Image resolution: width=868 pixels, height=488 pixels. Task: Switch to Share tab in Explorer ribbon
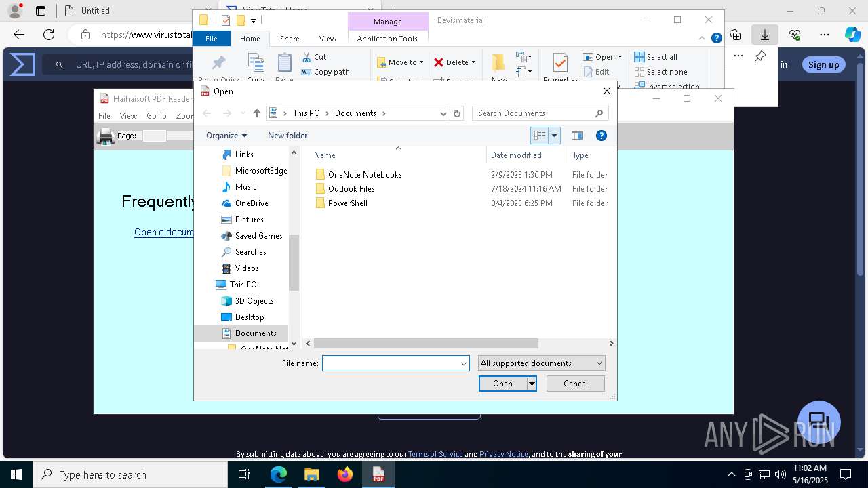tap(290, 39)
